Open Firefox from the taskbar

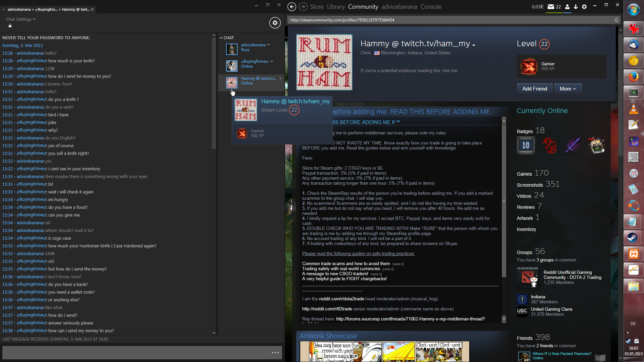point(633,77)
